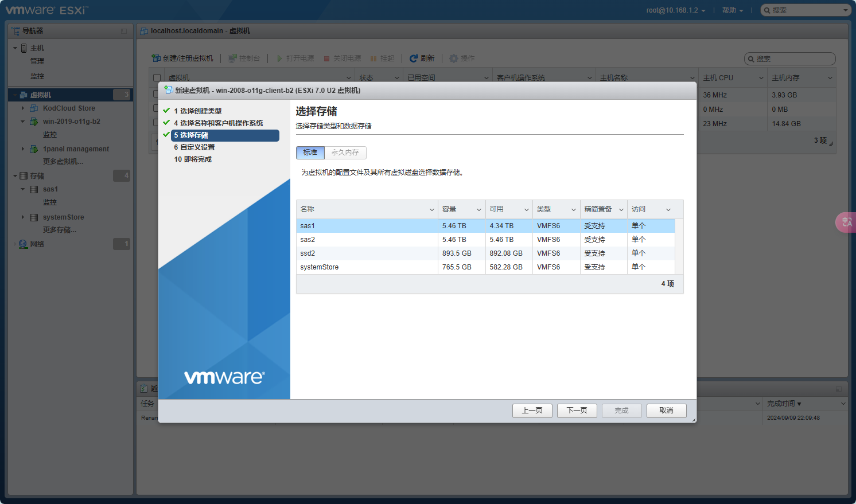Viewport: 856px width, 504px height.
Task: Click the navigator panel minimize icon
Action: pos(124,31)
